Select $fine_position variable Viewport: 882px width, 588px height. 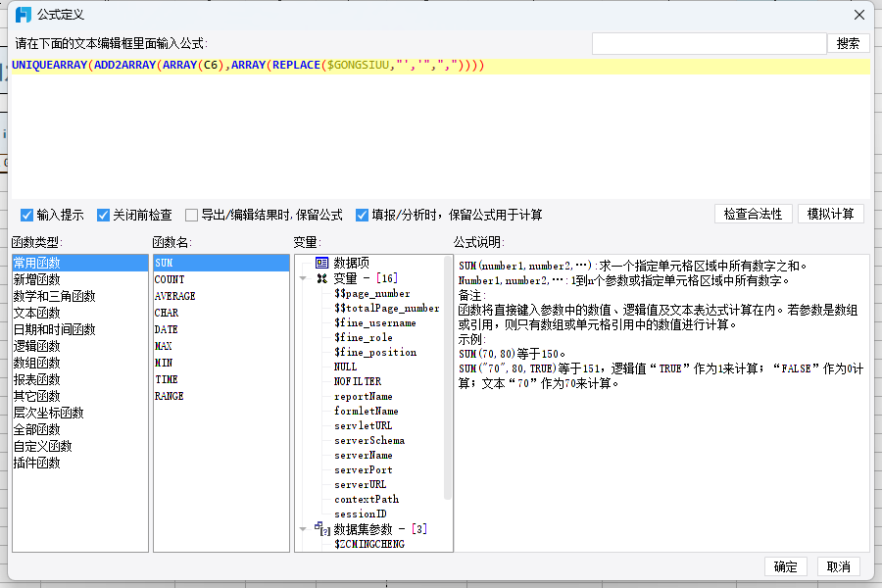coord(375,352)
